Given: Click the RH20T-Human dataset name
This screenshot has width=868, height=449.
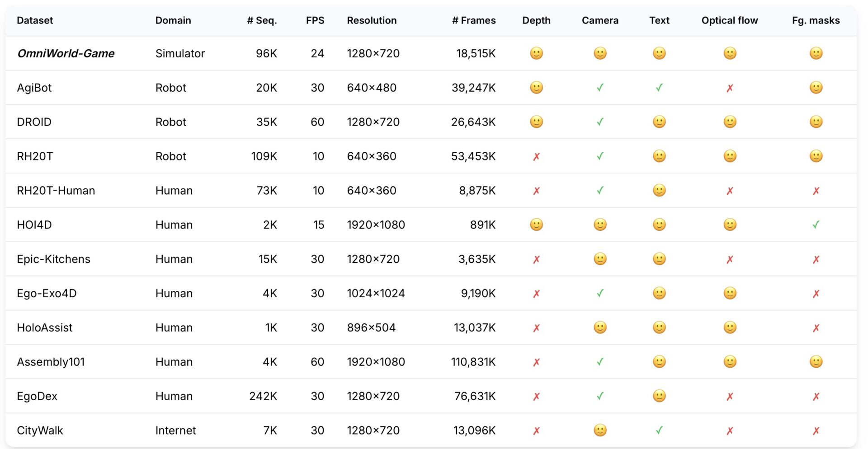Looking at the screenshot, I should [x=56, y=191].
